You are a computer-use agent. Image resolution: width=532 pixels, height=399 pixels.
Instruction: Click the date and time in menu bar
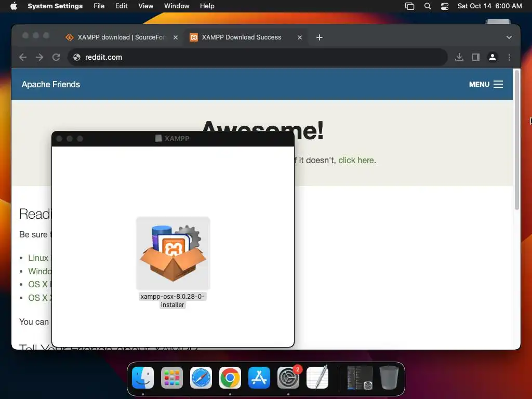[489, 6]
